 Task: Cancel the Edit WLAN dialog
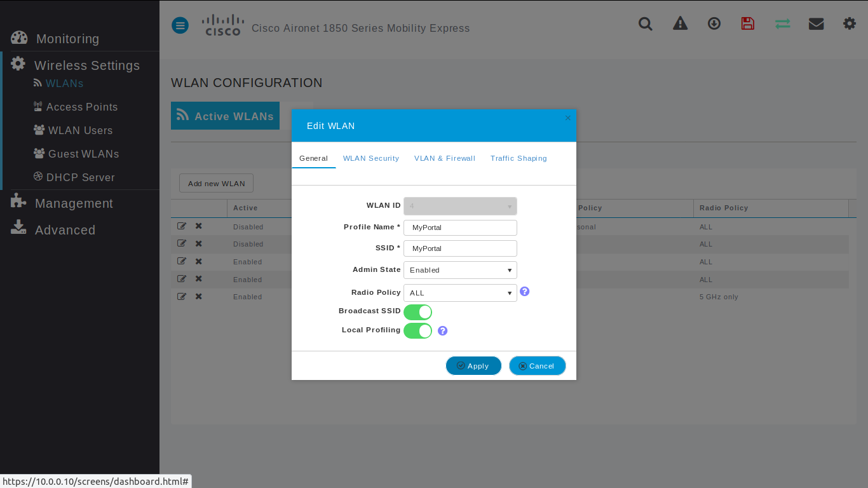click(537, 366)
